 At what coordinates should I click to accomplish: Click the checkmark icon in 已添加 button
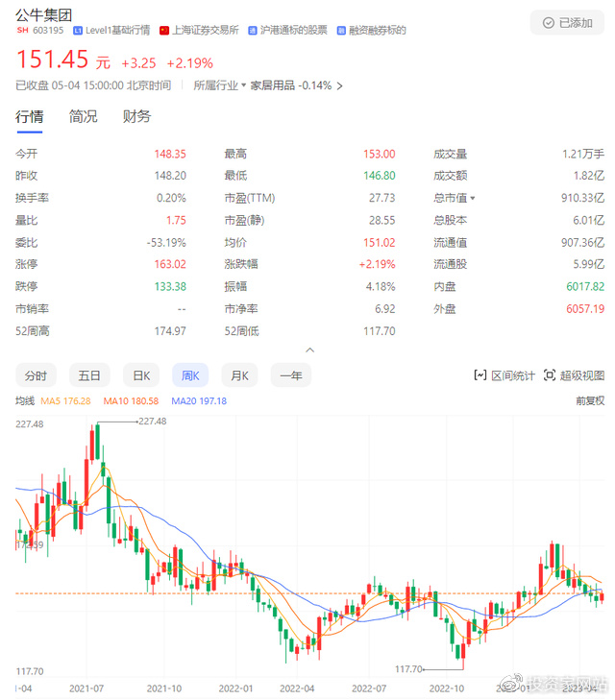tap(548, 23)
